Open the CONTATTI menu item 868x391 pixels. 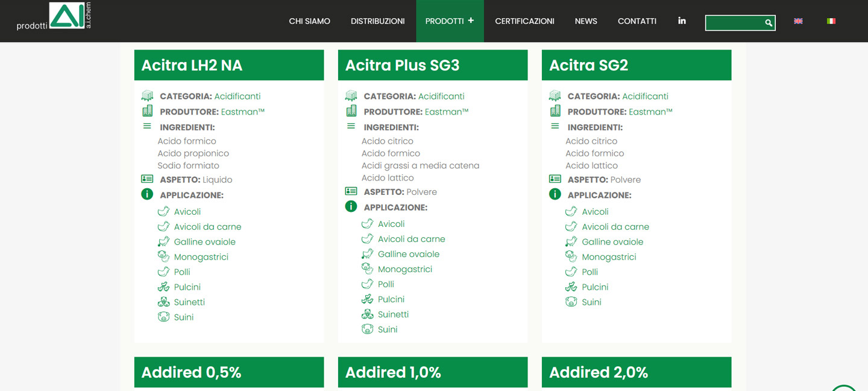click(x=637, y=21)
